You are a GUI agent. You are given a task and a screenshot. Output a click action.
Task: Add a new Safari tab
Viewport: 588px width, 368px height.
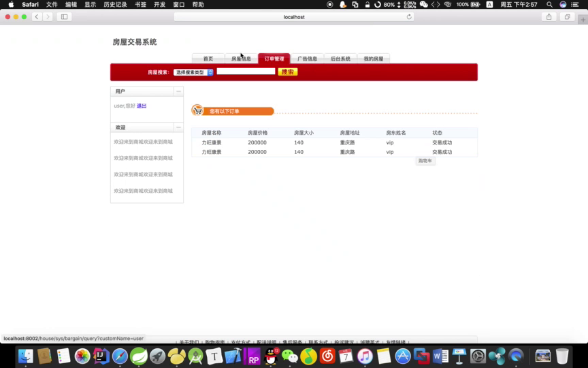(583, 20)
